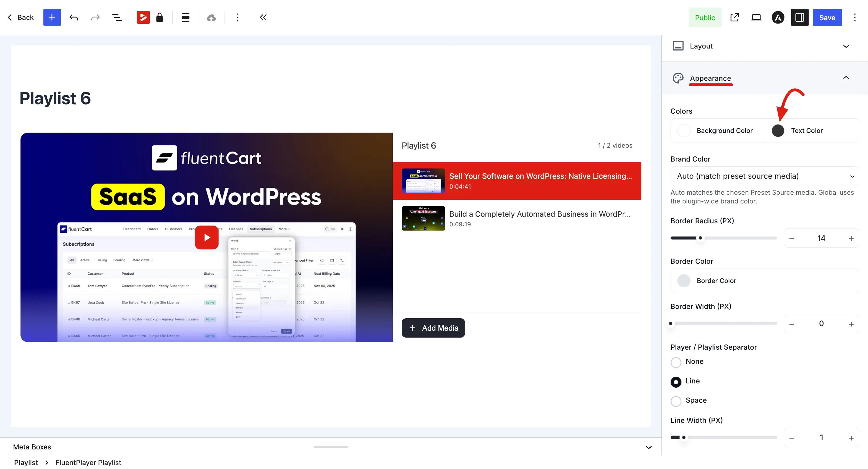
Task: Expand the Meta Boxes panel chevron
Action: pyautogui.click(x=649, y=447)
